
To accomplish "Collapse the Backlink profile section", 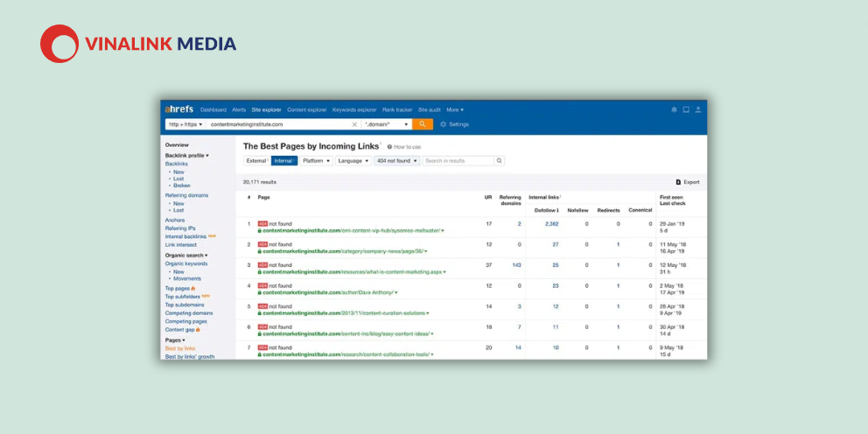I will point(186,156).
